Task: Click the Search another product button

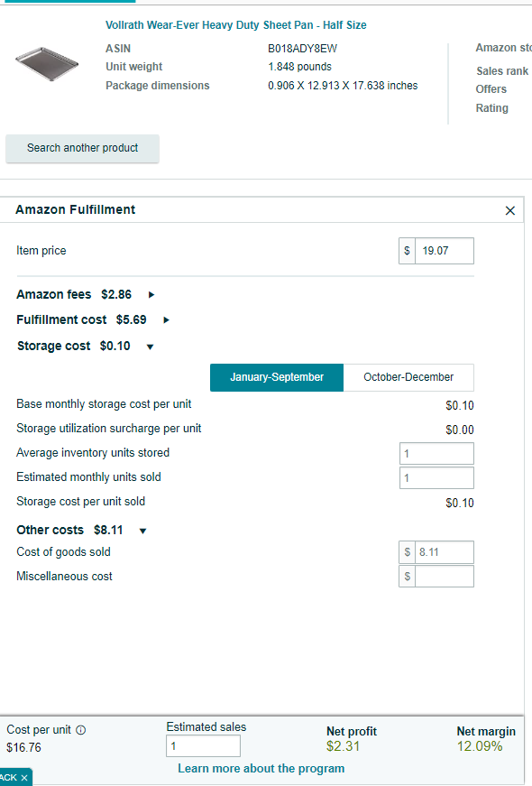Action: (x=83, y=148)
